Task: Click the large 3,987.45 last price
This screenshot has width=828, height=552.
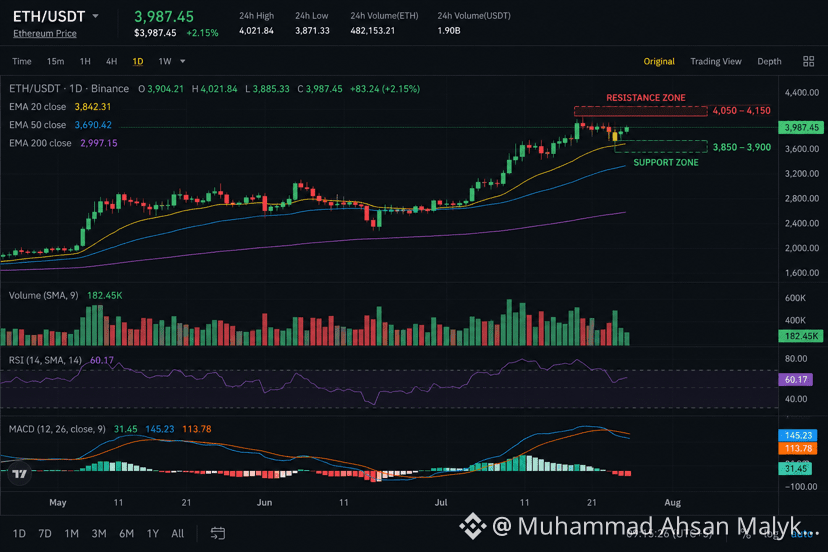Action: (164, 16)
